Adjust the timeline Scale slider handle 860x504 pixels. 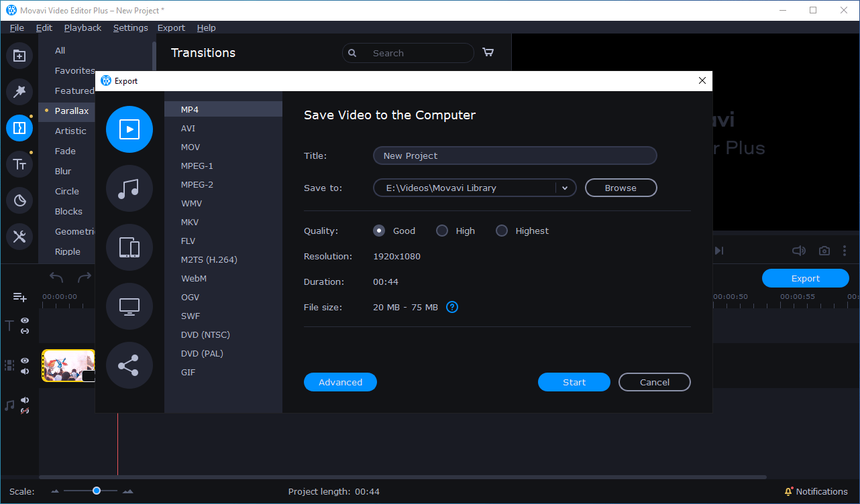pos(97,491)
